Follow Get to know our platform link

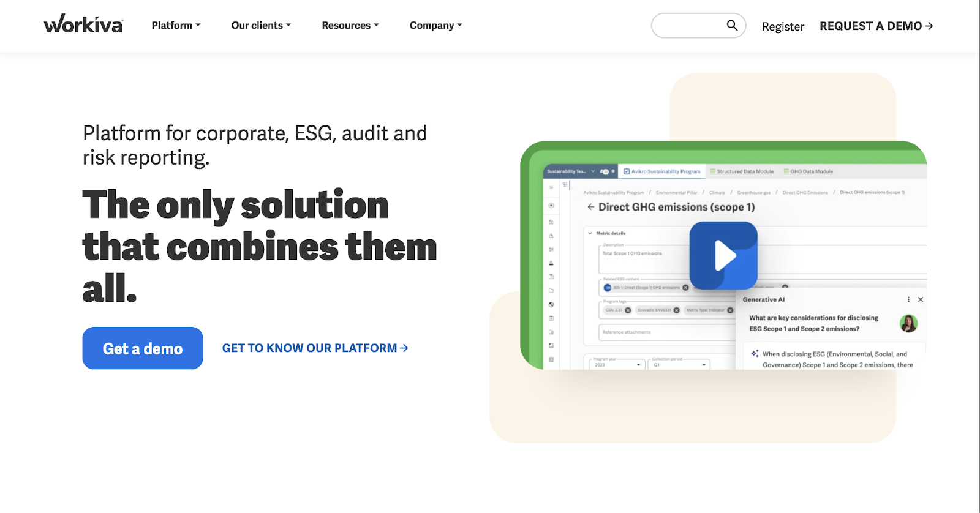(x=315, y=348)
